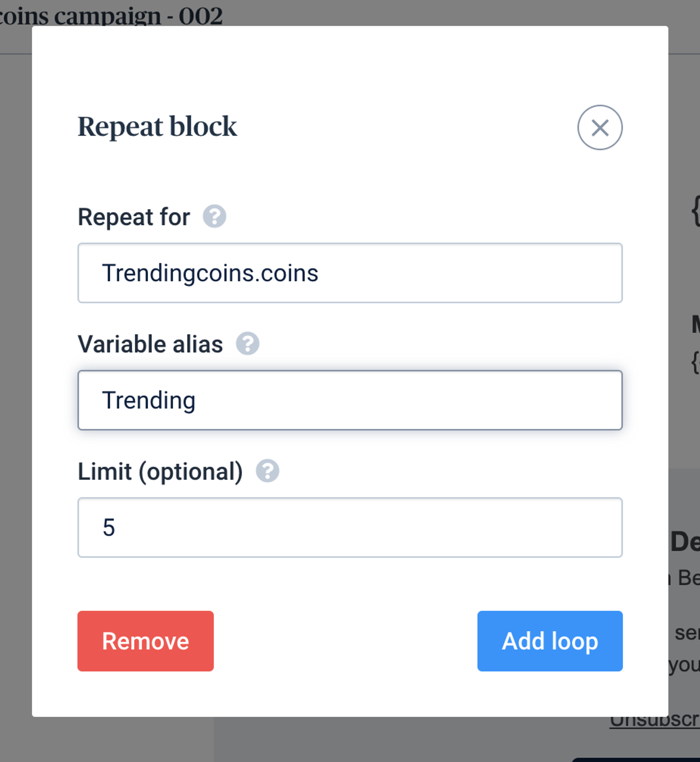The height and width of the screenshot is (762, 700).
Task: Click the blue Add loop button
Action: tap(549, 641)
